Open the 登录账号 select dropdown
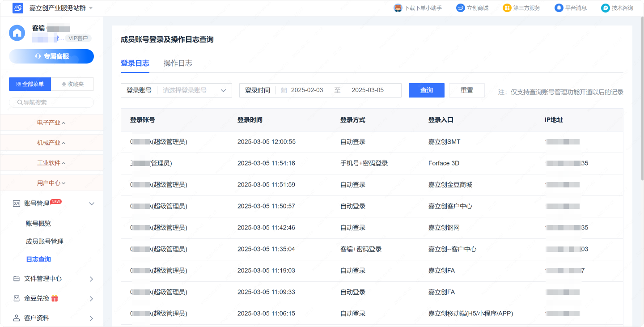 pos(176,90)
